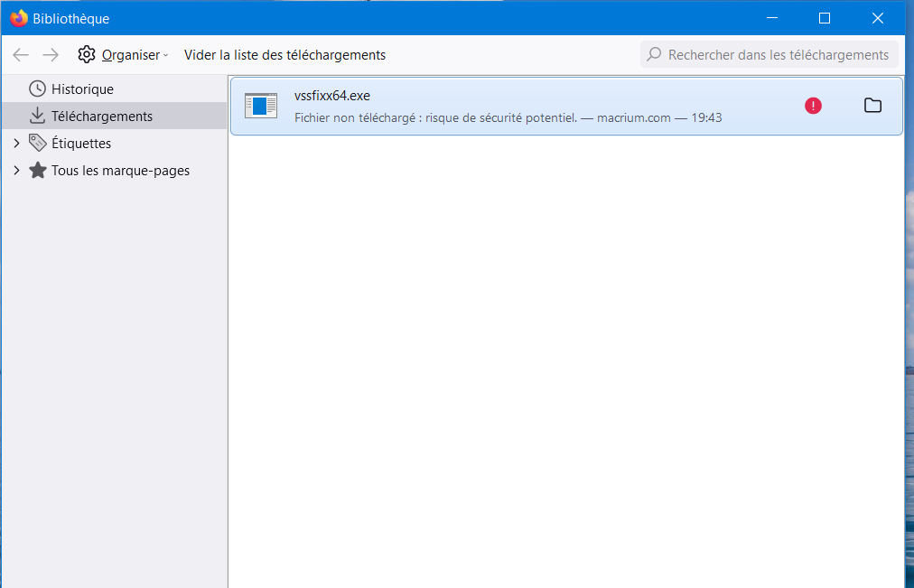The width and height of the screenshot is (914, 588).
Task: Select Téléchargements in the sidebar
Action: 114,116
